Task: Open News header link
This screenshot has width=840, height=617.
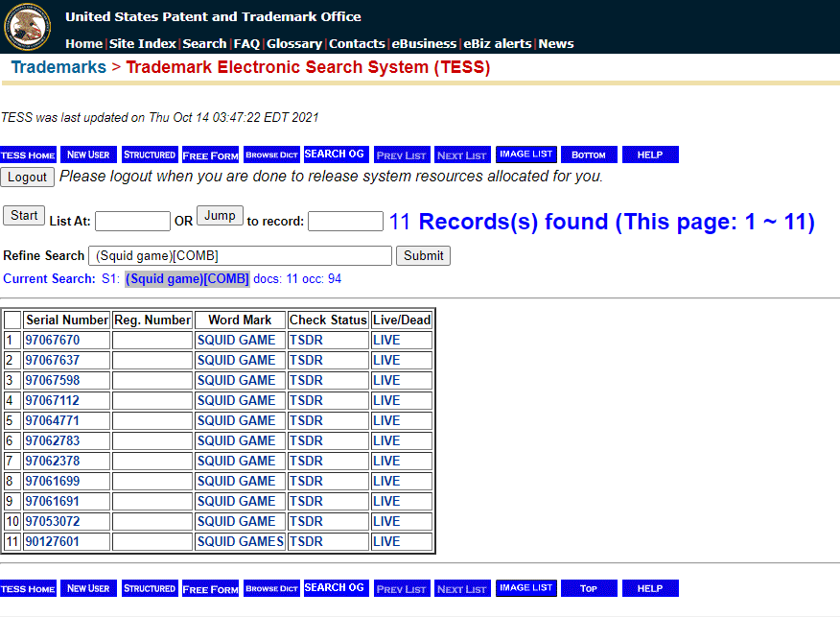Action: (555, 44)
